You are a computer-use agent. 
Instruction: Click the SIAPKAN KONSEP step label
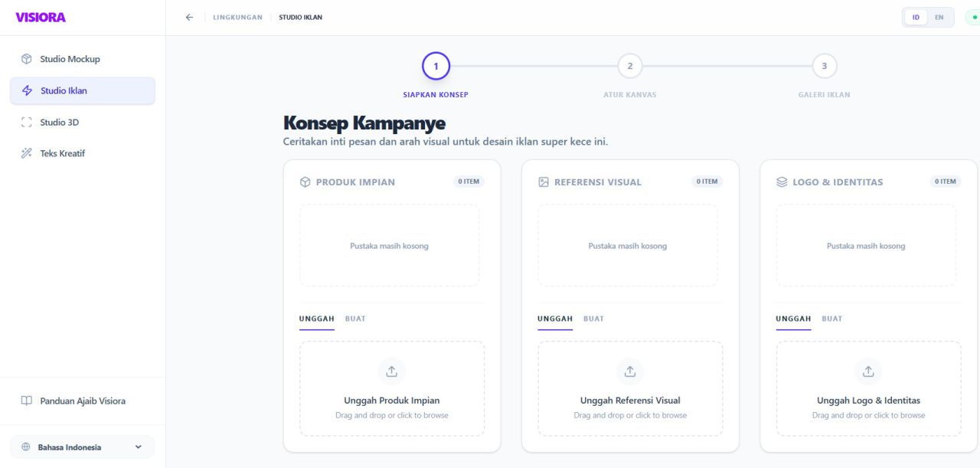[x=436, y=95]
